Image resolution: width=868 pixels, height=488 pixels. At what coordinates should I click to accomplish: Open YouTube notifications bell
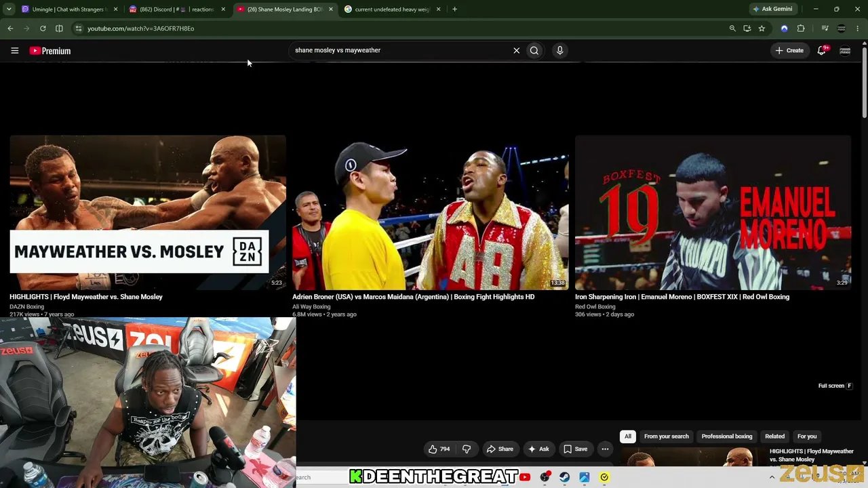pos(822,50)
